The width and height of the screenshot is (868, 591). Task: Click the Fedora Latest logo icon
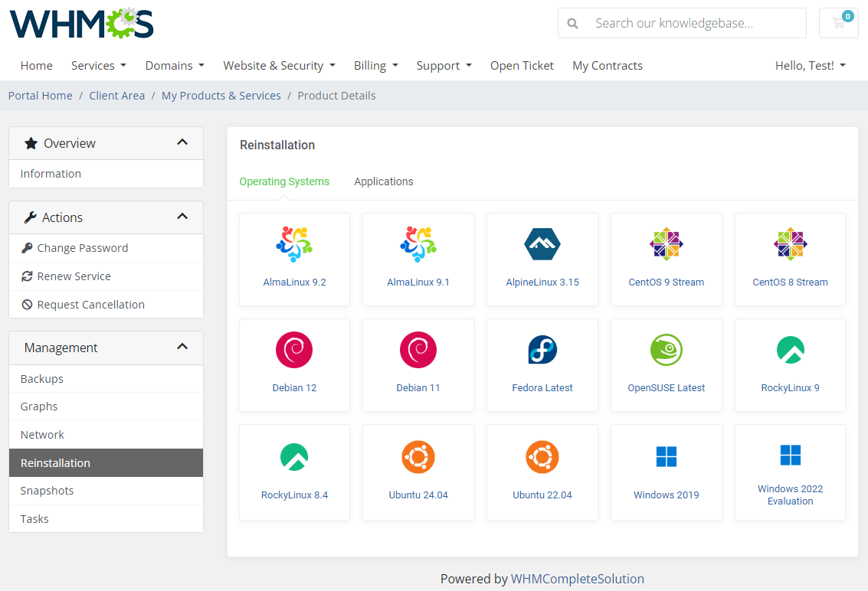click(x=542, y=350)
